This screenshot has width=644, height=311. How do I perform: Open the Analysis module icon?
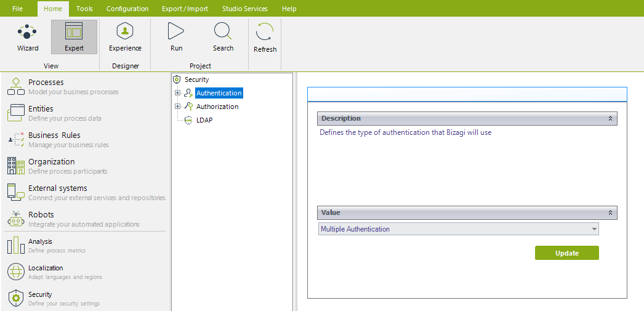click(16, 245)
